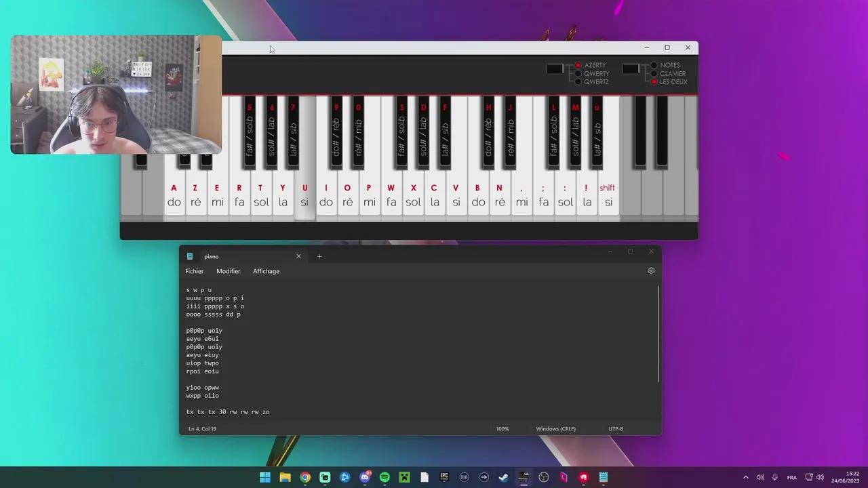Viewport: 868px width, 488px height.
Task: Switch to the piano tab in Notepad
Action: point(244,256)
